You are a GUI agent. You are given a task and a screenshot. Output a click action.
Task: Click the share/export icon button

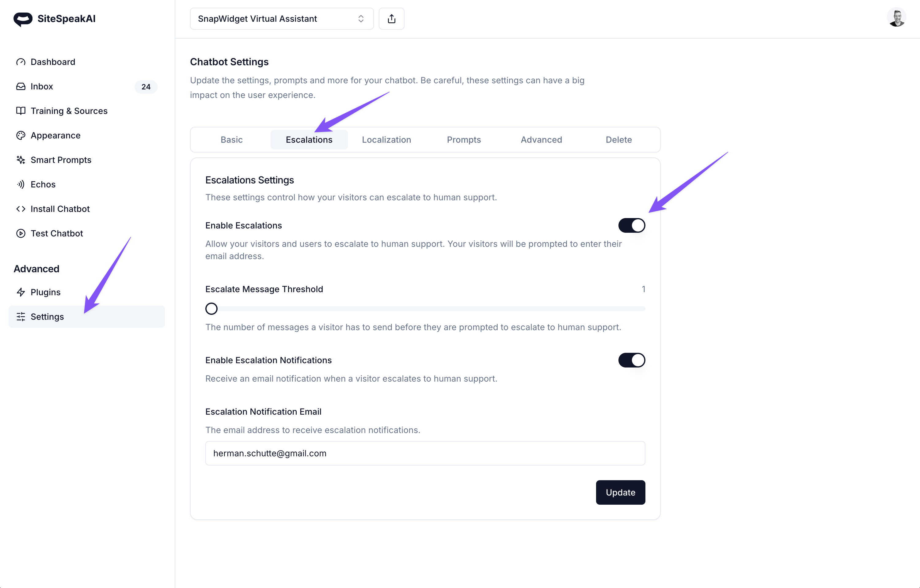point(391,19)
